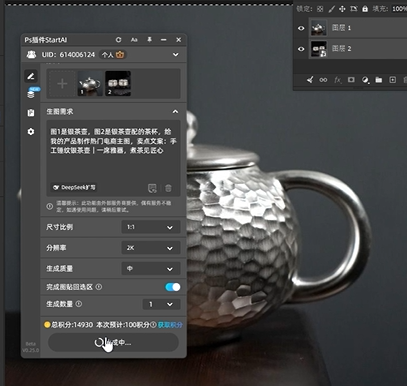Expand the UID account chevron
This screenshot has width=407, height=386.
[176, 55]
